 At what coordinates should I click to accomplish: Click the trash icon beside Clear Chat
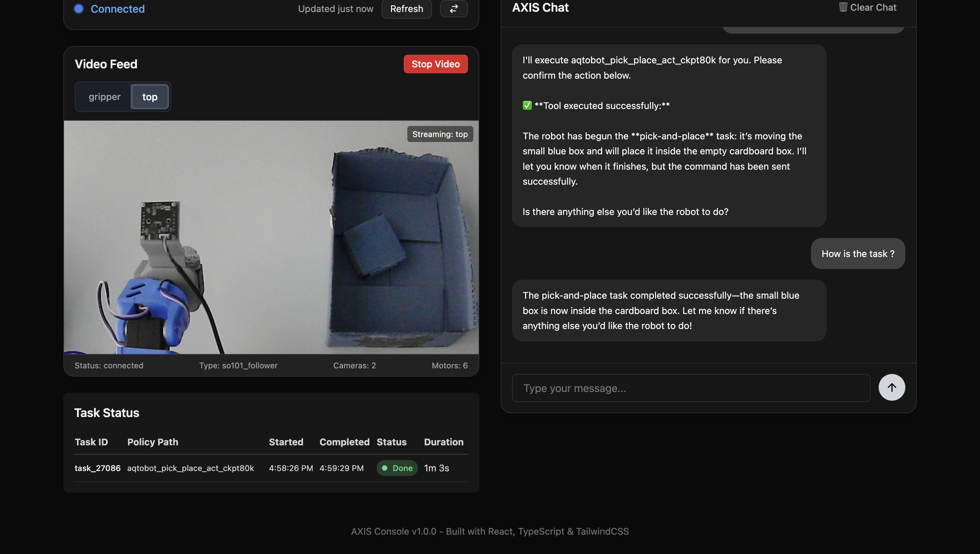[843, 7]
